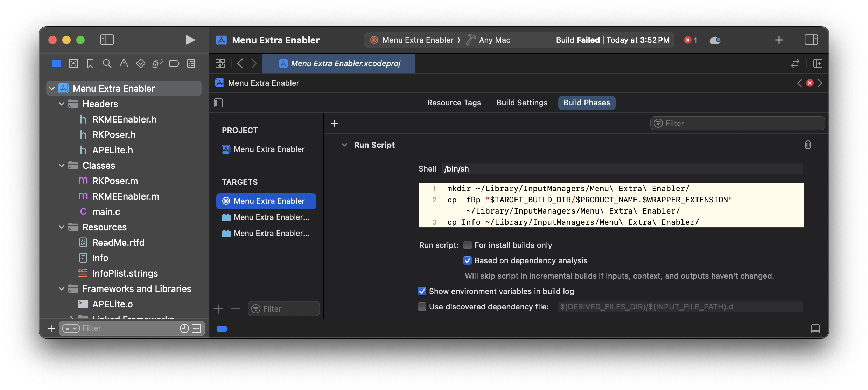Image resolution: width=868 pixels, height=390 pixels.
Task: Choose the Menu Extra Enabler scheme
Action: click(x=412, y=40)
